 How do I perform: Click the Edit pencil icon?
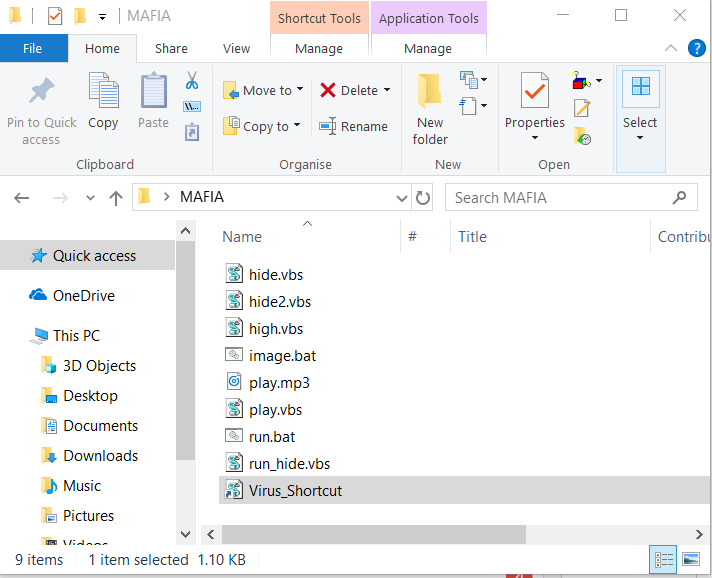click(x=582, y=108)
